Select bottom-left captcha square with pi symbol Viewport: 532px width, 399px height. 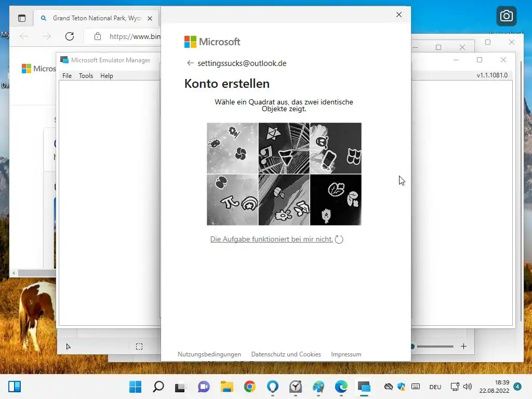pos(232,200)
